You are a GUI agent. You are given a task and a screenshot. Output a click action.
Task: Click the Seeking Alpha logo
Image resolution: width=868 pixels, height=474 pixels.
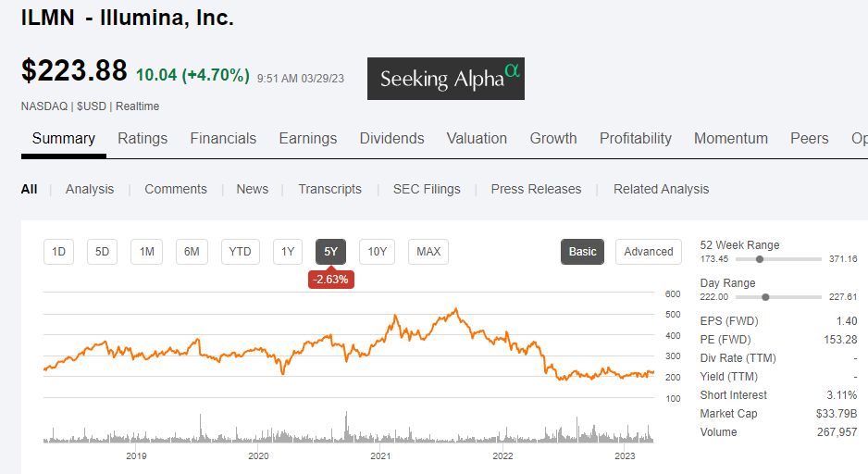pos(446,79)
